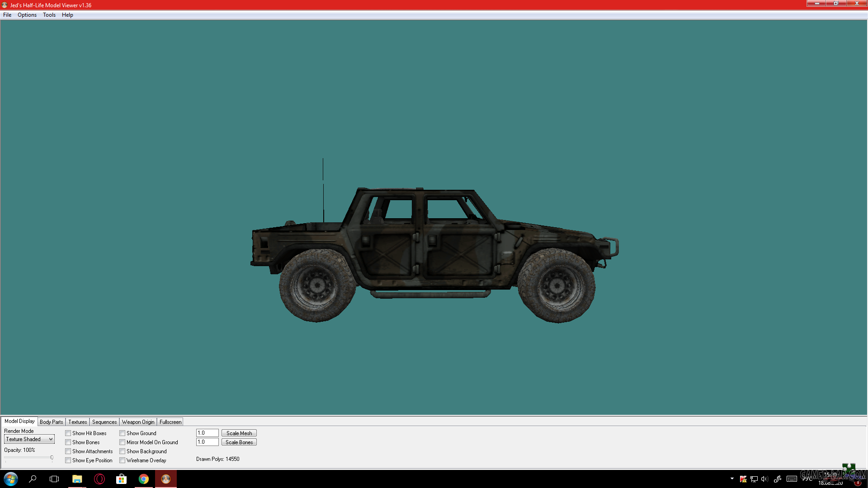The width and height of the screenshot is (868, 488).
Task: Close the model viewer window
Action: pos(857,4)
